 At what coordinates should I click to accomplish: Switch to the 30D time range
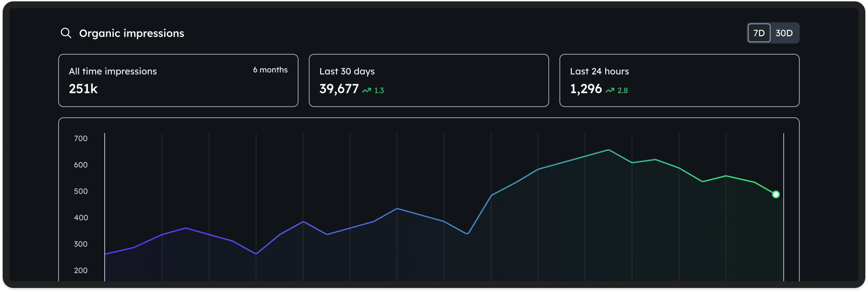click(784, 33)
